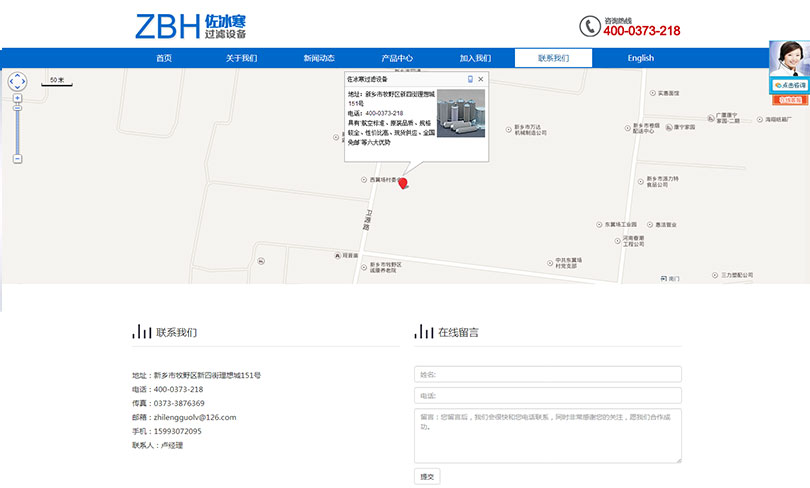
Task: Close the 佐冰寒过滤设备 map info popup
Action: [x=480, y=79]
